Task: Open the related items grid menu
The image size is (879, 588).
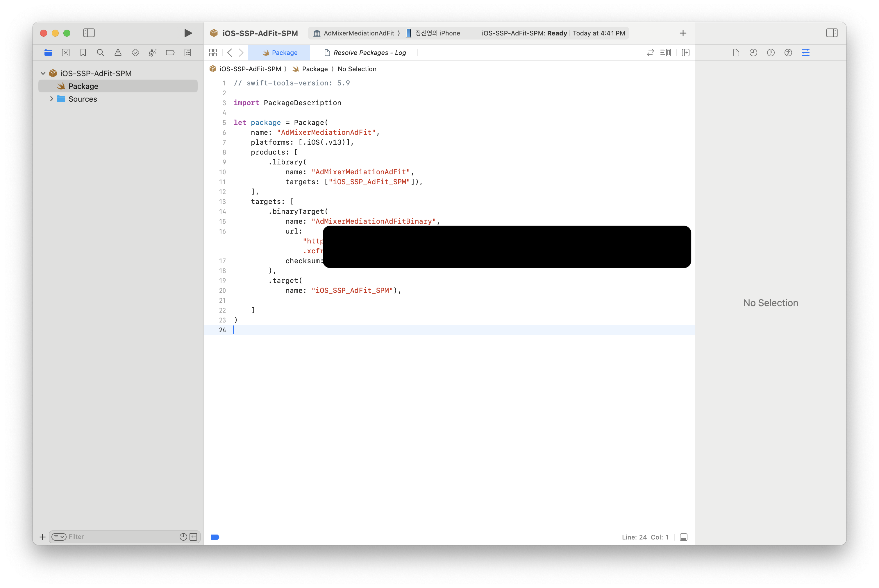Action: click(213, 53)
